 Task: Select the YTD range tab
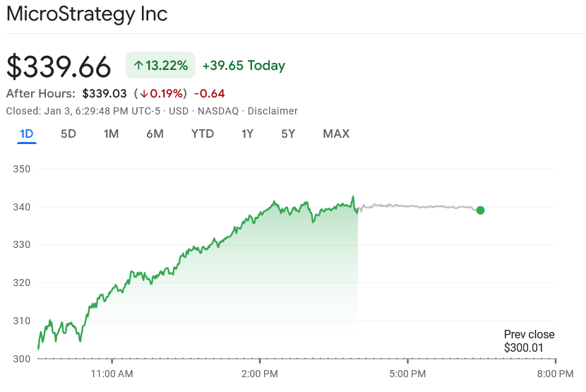[203, 133]
